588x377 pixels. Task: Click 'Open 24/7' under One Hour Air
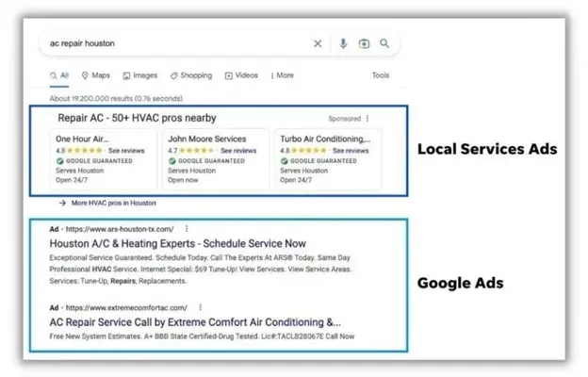click(72, 180)
